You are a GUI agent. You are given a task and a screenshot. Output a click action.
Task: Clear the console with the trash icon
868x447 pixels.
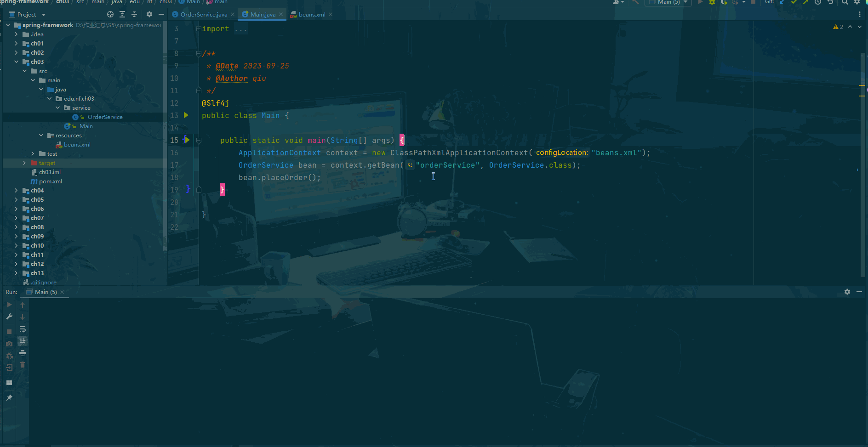click(22, 365)
